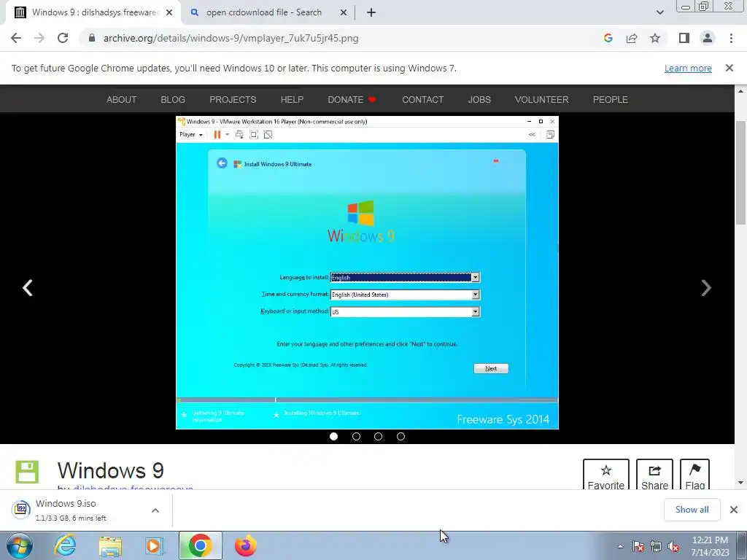The width and height of the screenshot is (747, 560).
Task: Expand Windows 9.iso download options chevron
Action: [155, 510]
